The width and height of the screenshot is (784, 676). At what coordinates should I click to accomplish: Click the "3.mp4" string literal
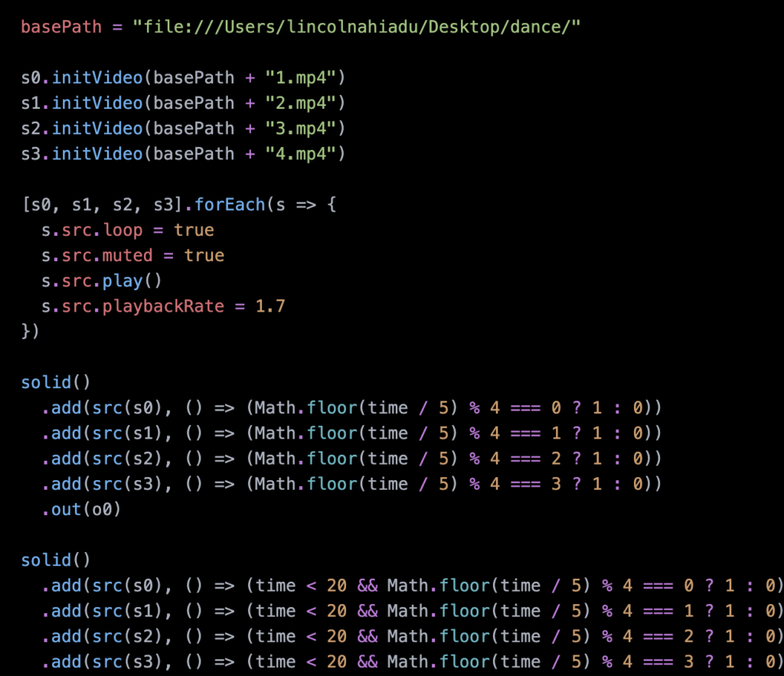click(x=305, y=128)
